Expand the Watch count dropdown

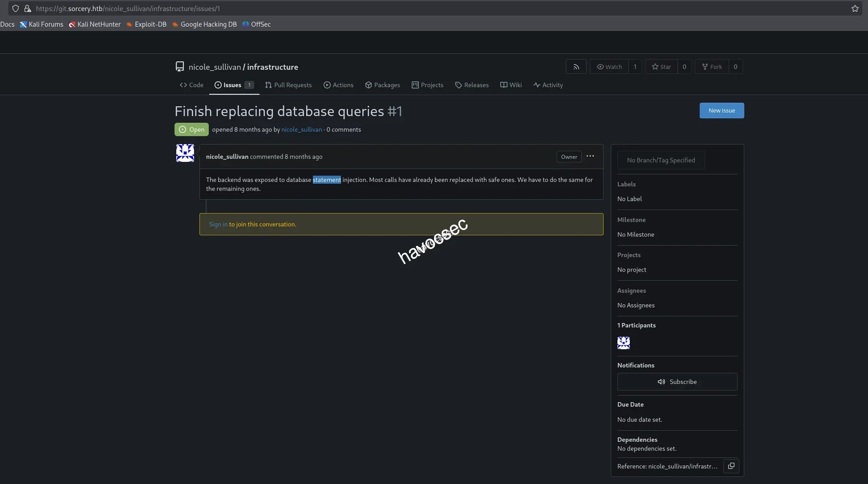[x=635, y=66]
